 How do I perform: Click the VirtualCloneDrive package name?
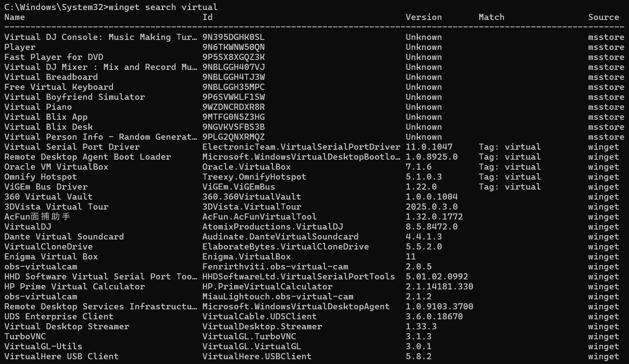click(49, 246)
